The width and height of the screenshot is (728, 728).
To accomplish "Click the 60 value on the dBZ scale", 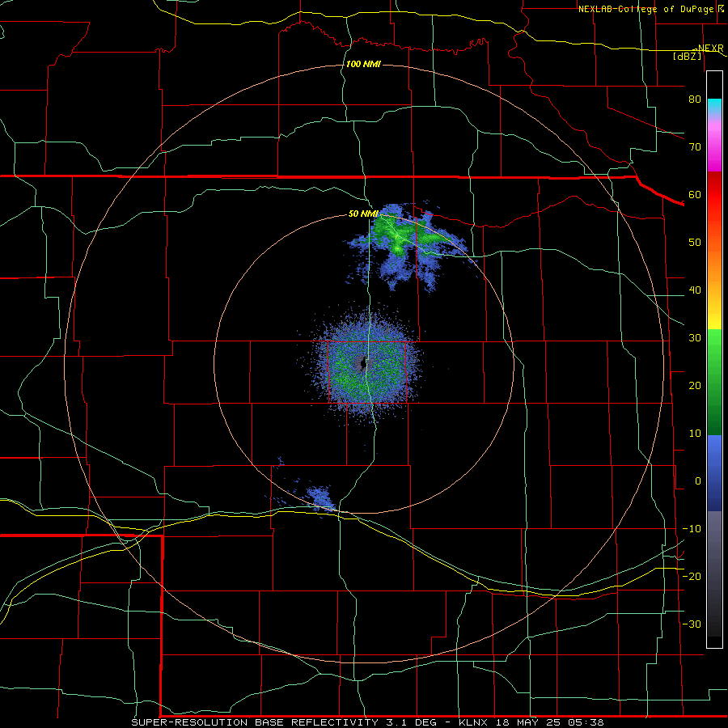I will point(695,194).
